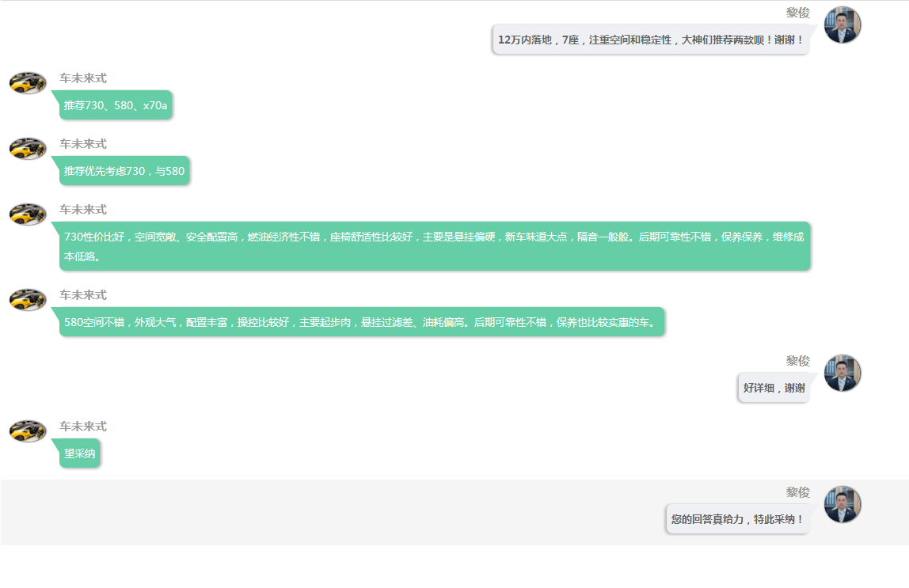Select the 望采纳 message bubble
The image size is (909, 588).
click(x=80, y=453)
